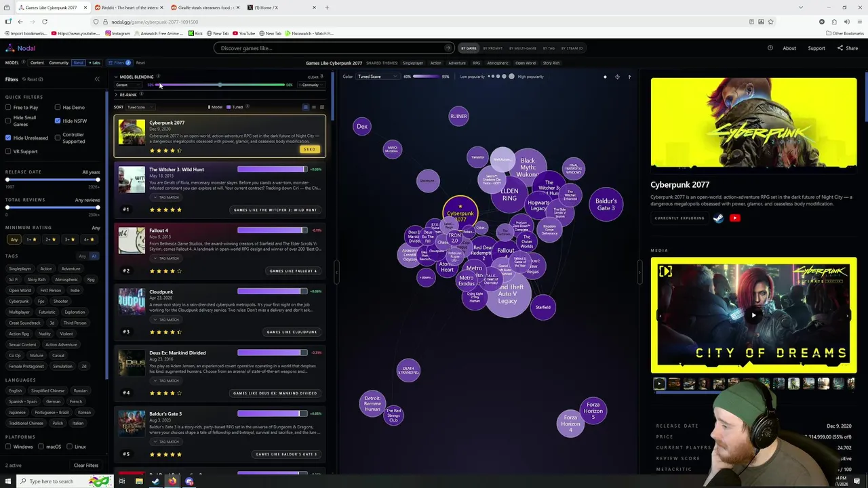Check the macOS platform box
This screenshot has height=488, width=868.
[41, 447]
